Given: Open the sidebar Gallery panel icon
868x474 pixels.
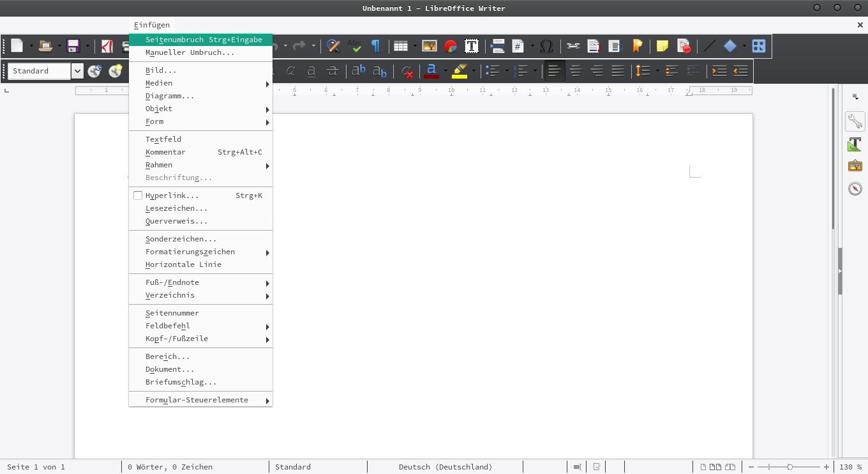Looking at the screenshot, I should (x=855, y=166).
